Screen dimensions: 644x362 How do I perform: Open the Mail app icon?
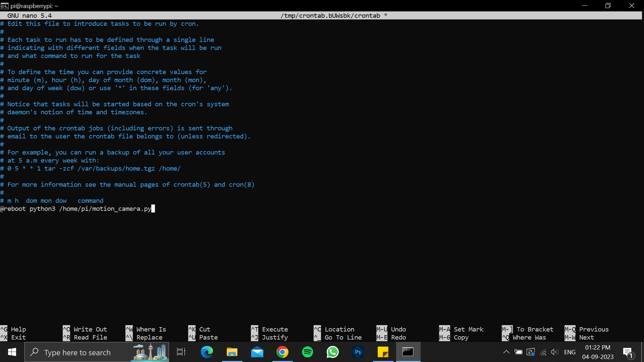[x=257, y=352]
